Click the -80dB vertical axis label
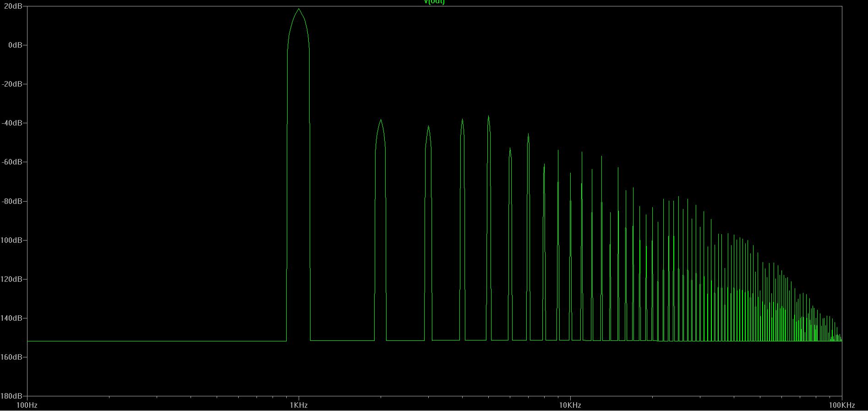Image resolution: width=868 pixels, height=411 pixels. [11, 202]
